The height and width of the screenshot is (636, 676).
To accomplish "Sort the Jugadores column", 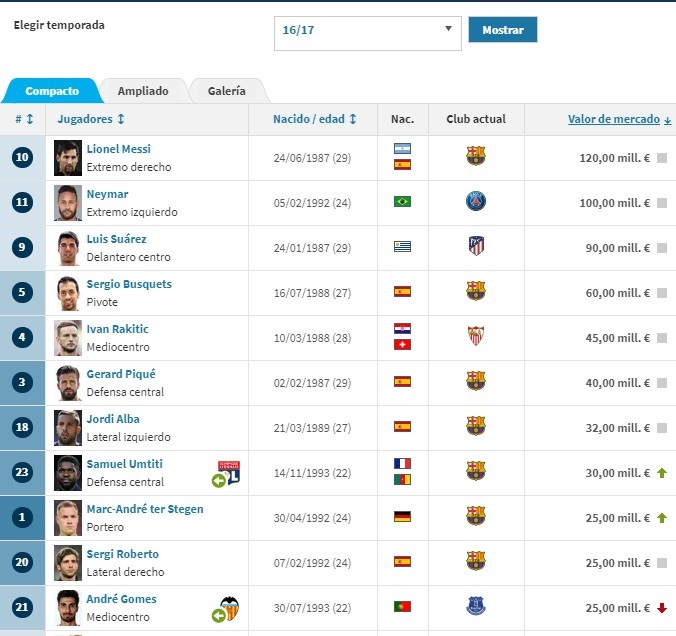I will [x=91, y=119].
